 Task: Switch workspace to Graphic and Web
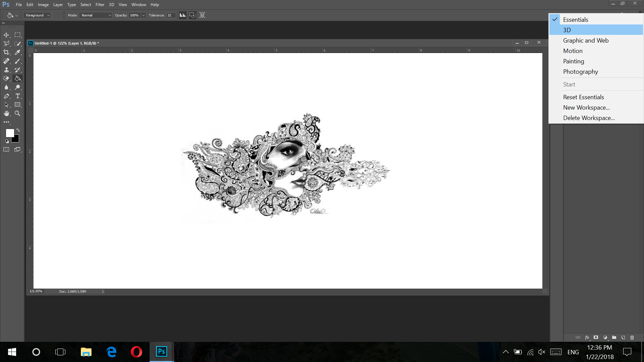coord(586,40)
